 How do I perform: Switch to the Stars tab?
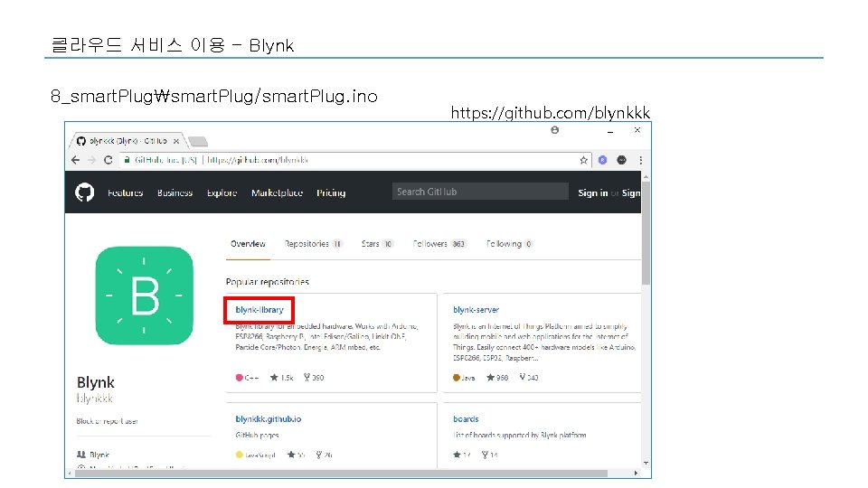point(377,243)
